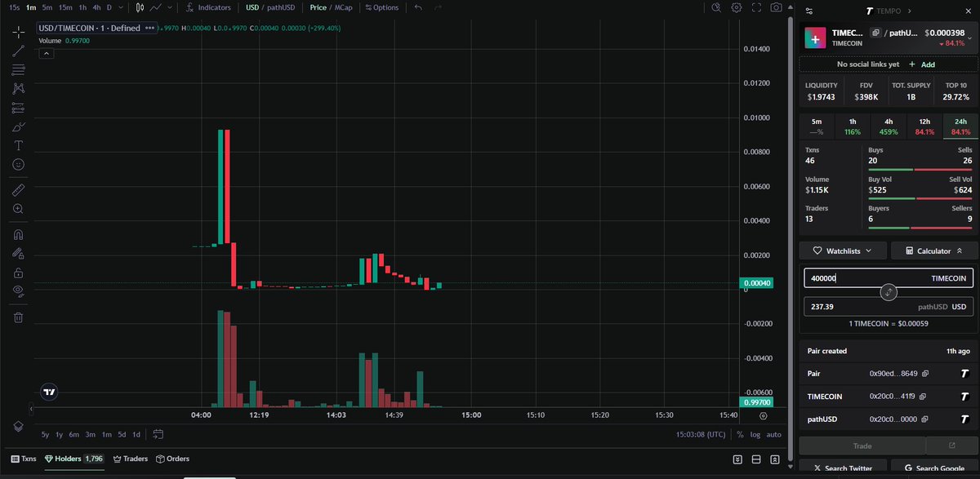Open the forecasting and measurement tools

tap(18, 108)
